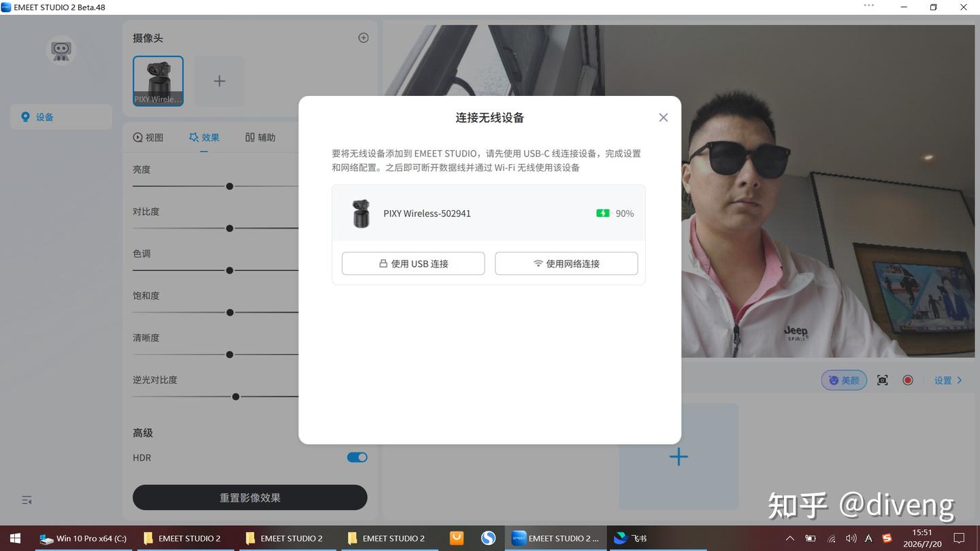
Task: Open 设置 with the chevron link
Action: tap(949, 380)
